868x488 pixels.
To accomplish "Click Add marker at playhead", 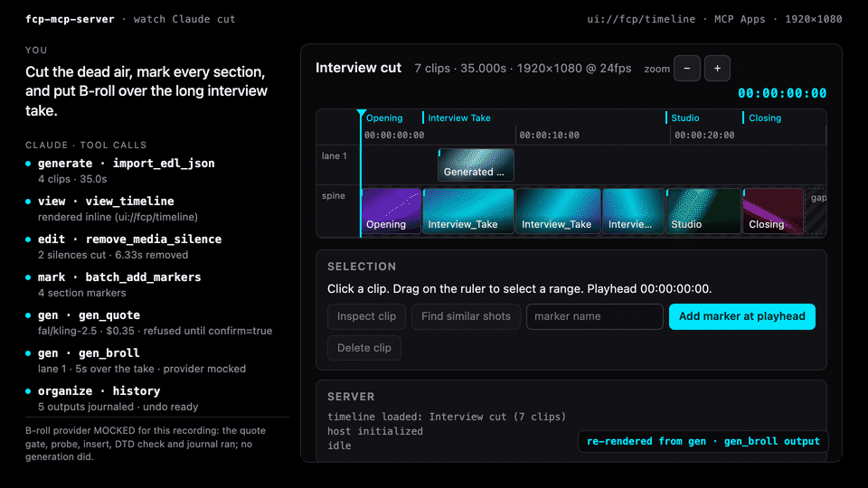I will pyautogui.click(x=741, y=316).
